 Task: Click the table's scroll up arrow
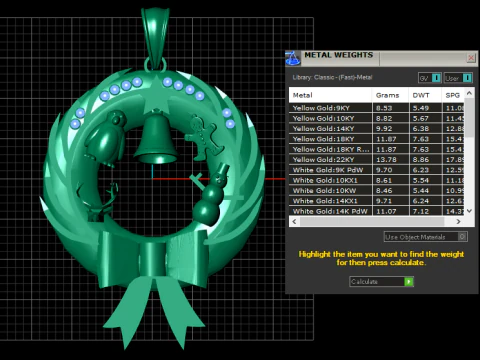(x=469, y=93)
